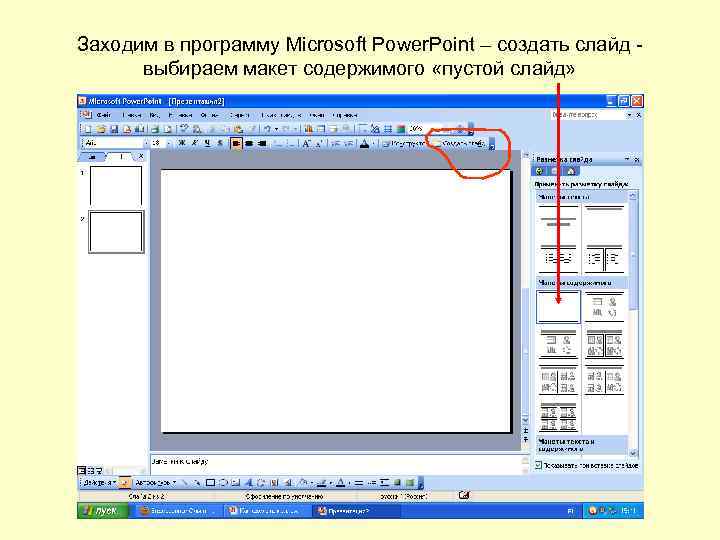This screenshot has height=540, width=720.
Task: Click the Windows Пуск start button
Action: pyautogui.click(x=102, y=511)
